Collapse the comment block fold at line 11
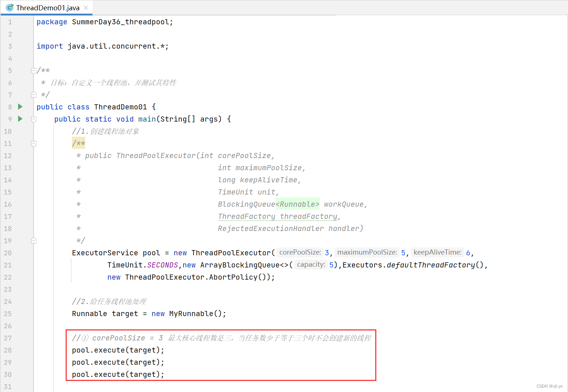 (34, 143)
